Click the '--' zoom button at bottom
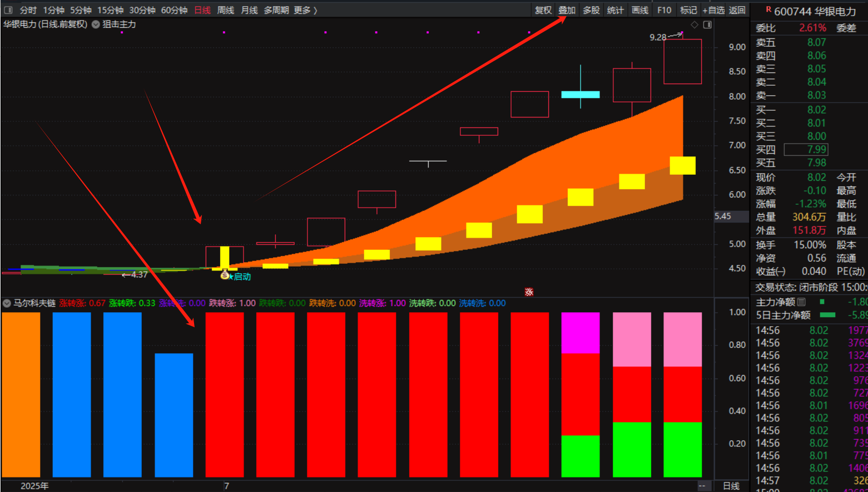 (x=702, y=486)
